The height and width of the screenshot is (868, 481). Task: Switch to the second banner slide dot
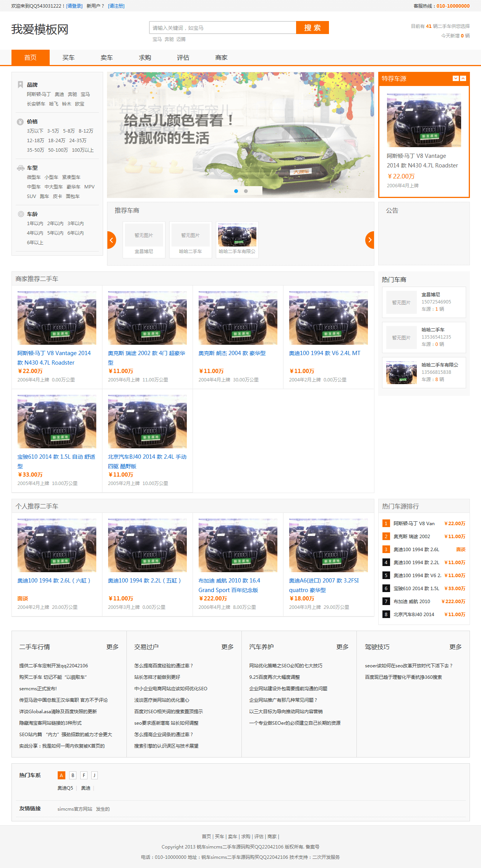click(246, 191)
